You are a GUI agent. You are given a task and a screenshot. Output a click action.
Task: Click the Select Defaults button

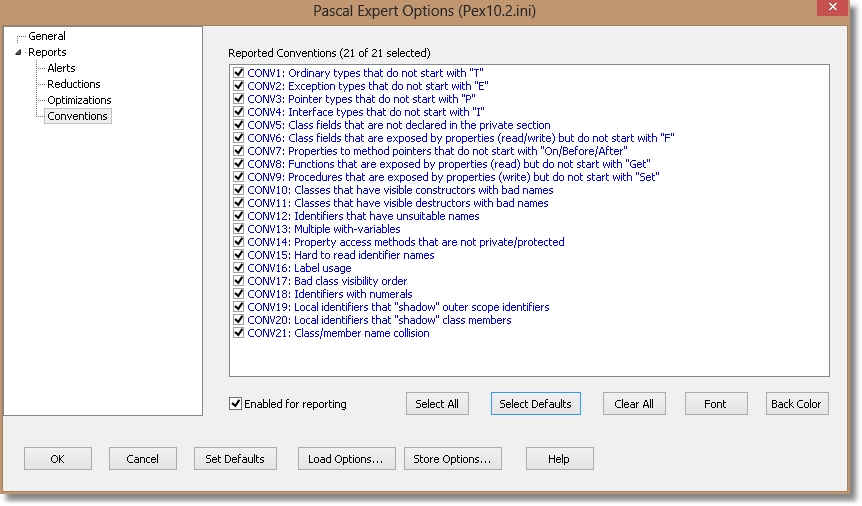[535, 404]
